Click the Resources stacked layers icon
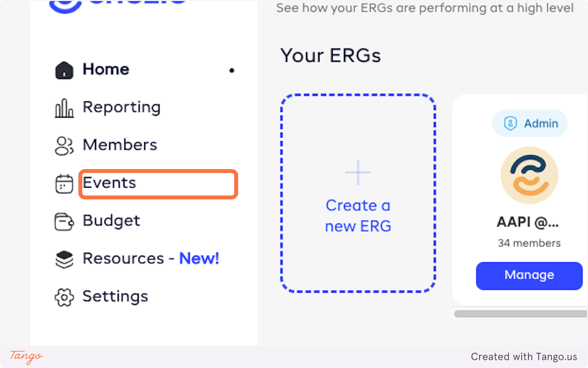This screenshot has height=368, width=588. pyautogui.click(x=64, y=259)
